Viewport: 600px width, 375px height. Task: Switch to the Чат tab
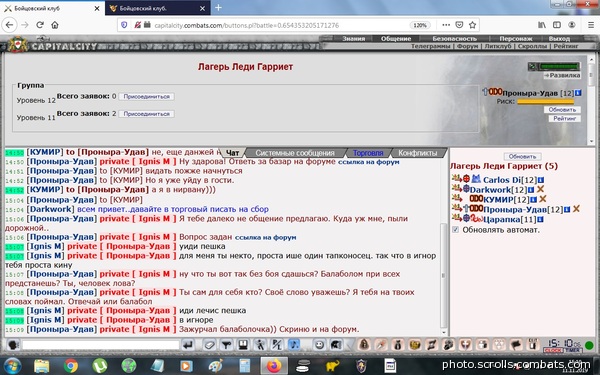[233, 153]
